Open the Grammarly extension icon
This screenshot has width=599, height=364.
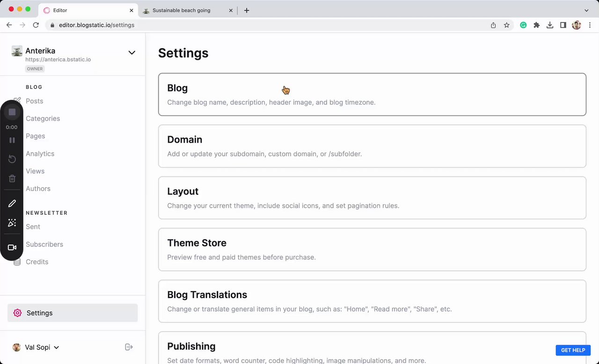click(x=523, y=25)
